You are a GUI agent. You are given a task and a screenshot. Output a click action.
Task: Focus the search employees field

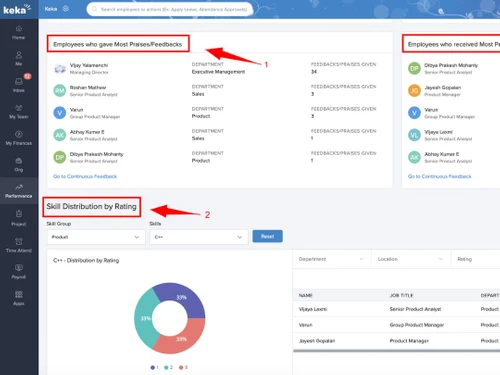(x=170, y=9)
